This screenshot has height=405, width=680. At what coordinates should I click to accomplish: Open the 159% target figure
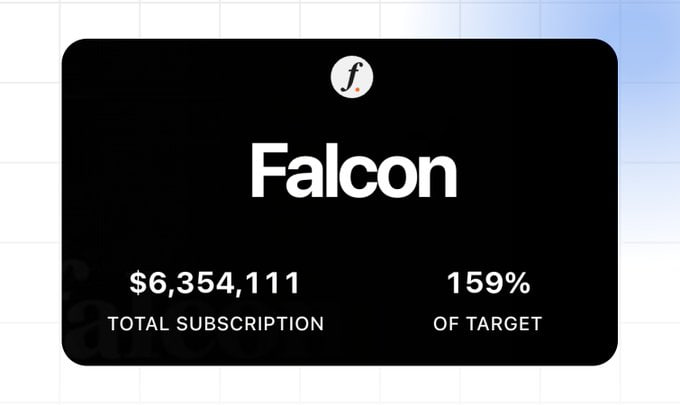coord(488,283)
